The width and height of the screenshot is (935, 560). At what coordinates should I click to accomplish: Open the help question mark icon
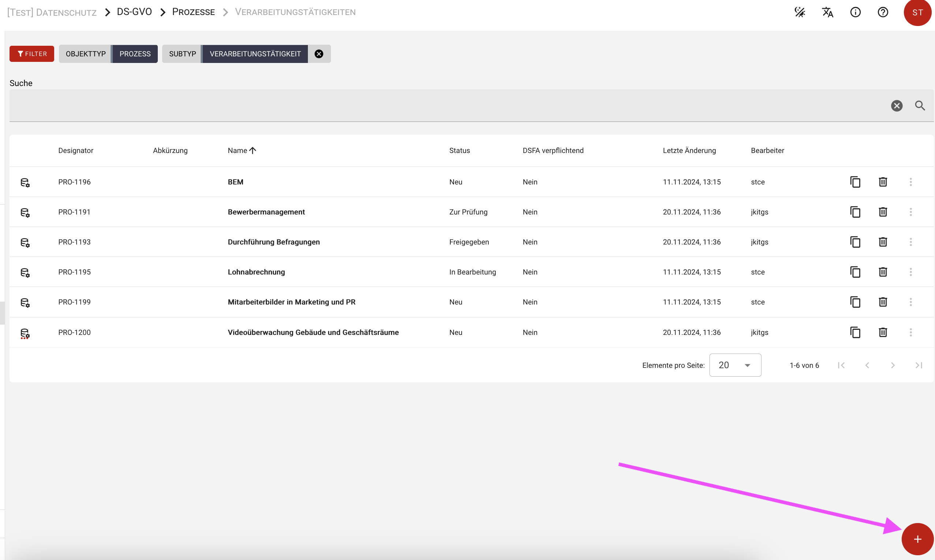(883, 12)
